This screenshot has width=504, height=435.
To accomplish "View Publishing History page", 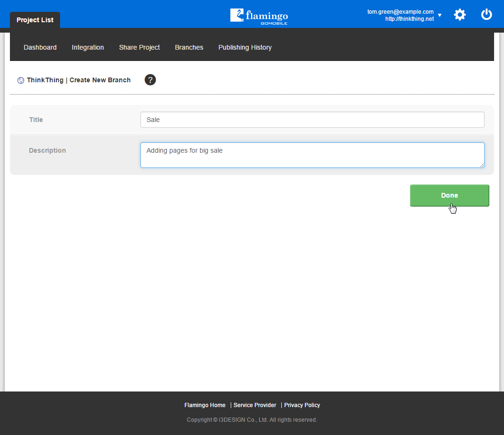I will (x=245, y=47).
